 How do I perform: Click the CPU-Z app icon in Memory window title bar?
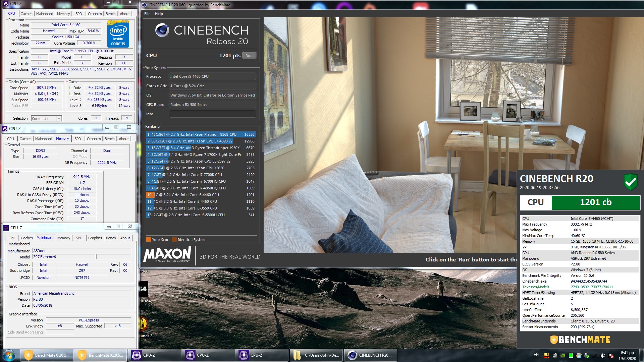5,128
